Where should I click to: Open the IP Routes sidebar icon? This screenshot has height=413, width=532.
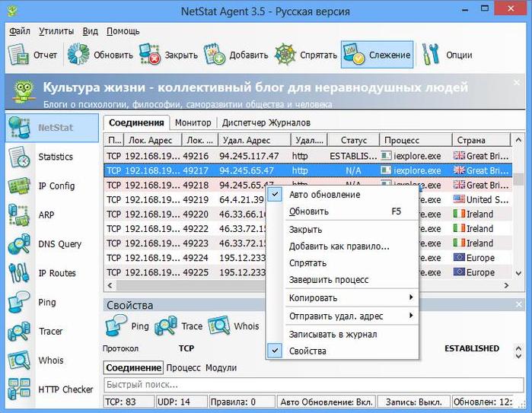point(19,273)
